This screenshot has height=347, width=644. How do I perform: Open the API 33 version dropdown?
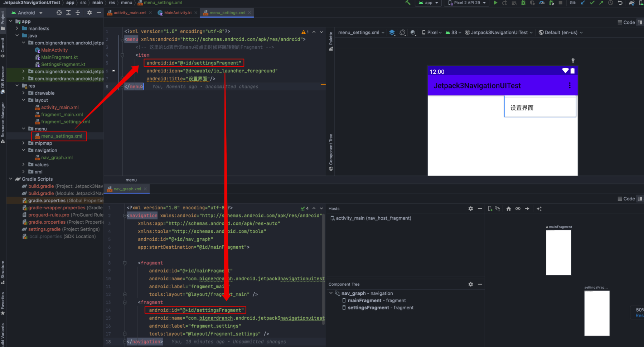tap(453, 33)
